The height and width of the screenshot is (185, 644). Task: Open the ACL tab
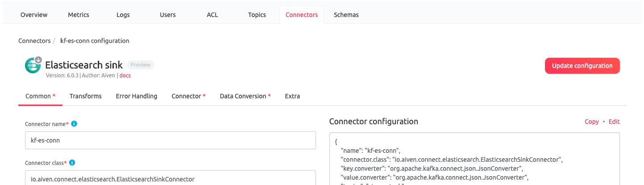[x=212, y=15]
